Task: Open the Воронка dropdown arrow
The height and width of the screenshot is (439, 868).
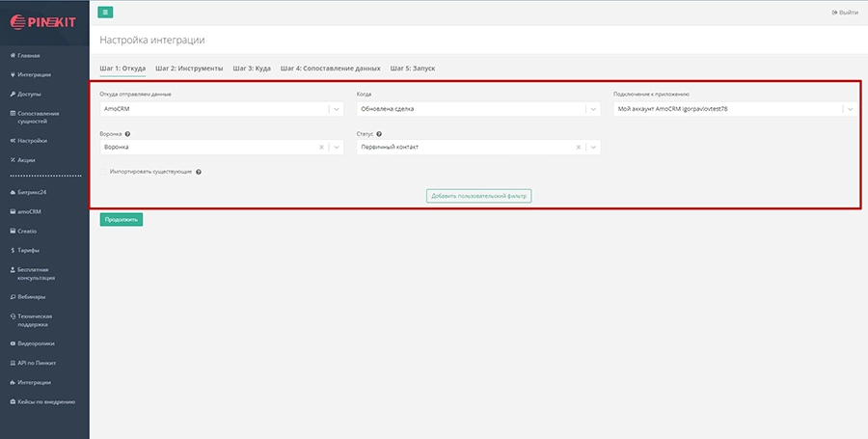Action: (336, 148)
